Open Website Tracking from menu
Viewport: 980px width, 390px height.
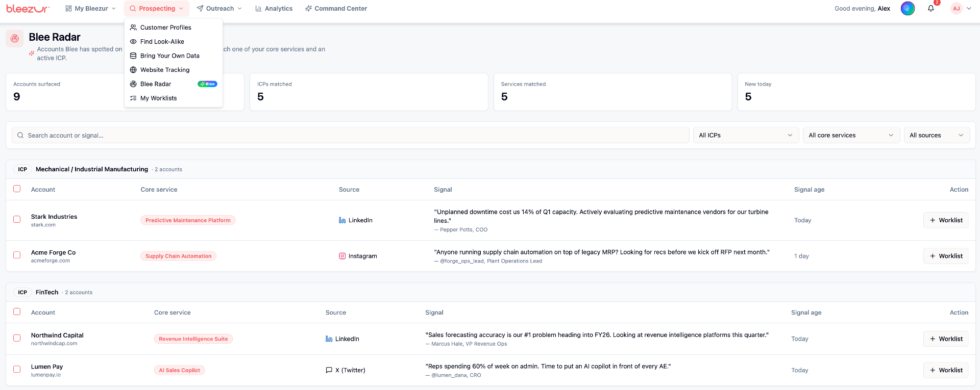pyautogui.click(x=174, y=70)
